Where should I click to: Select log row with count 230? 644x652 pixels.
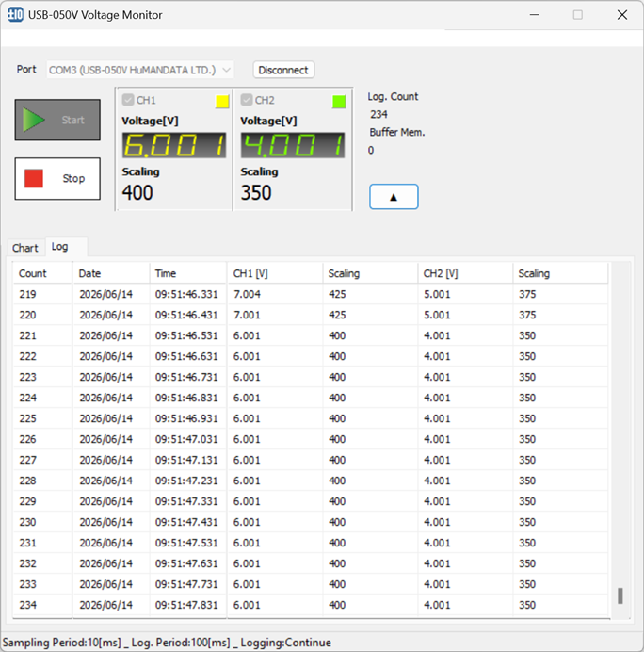point(311,522)
